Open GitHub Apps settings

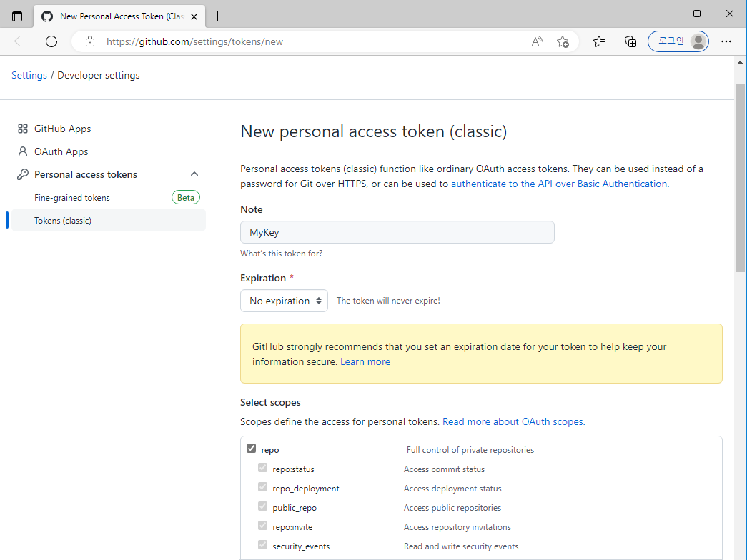point(62,129)
